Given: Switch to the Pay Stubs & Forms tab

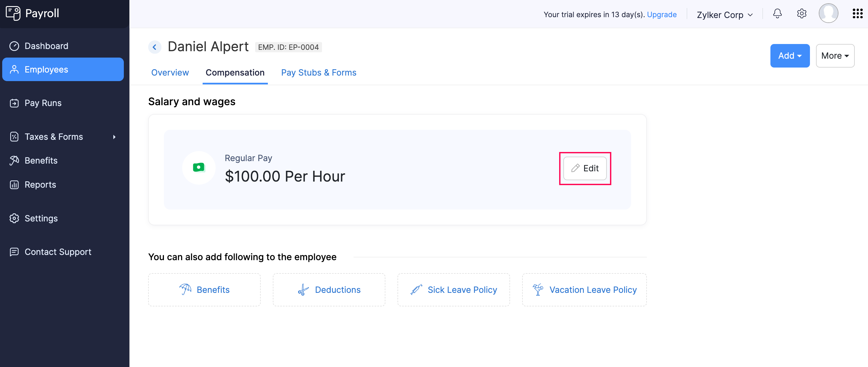Looking at the screenshot, I should click(x=319, y=72).
